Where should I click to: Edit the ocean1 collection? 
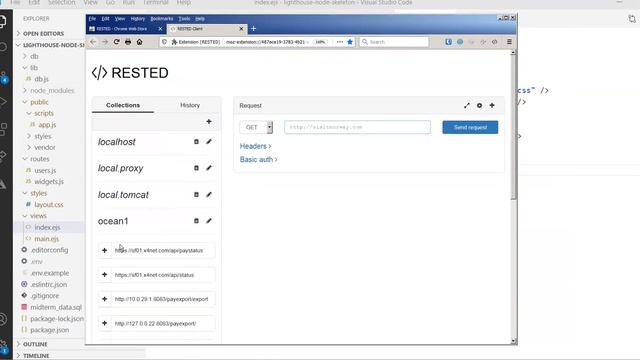(209, 221)
